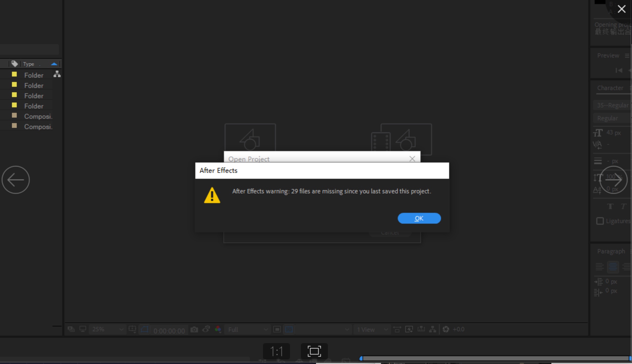Toggle pixel aspect ratio correction
The height and width of the screenshot is (364, 632).
(x=397, y=329)
